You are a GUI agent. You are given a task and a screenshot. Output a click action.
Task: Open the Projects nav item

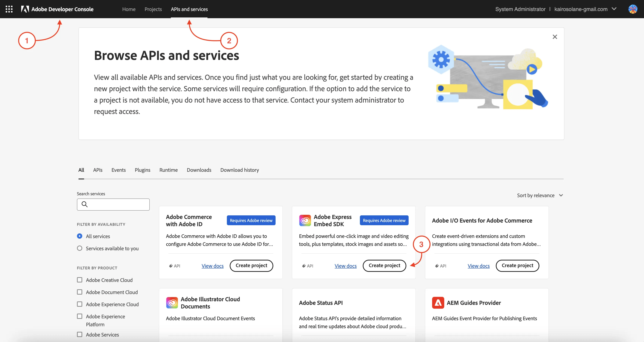coord(153,9)
